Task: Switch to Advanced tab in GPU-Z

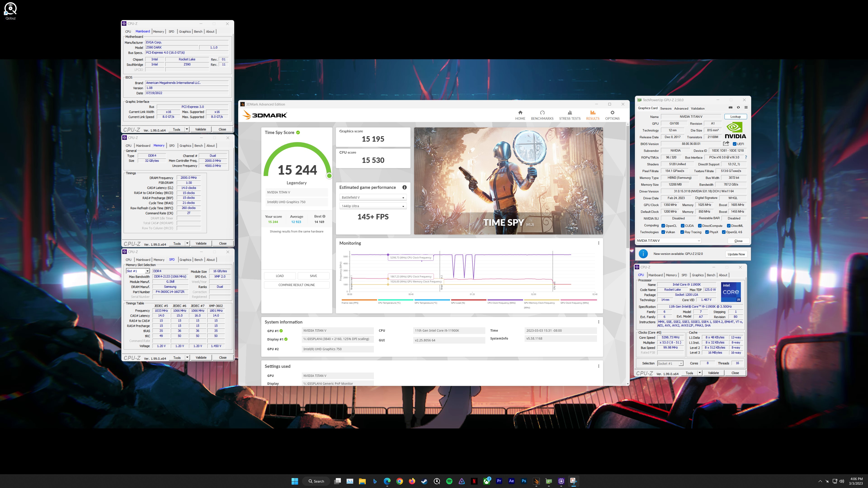Action: point(681,108)
